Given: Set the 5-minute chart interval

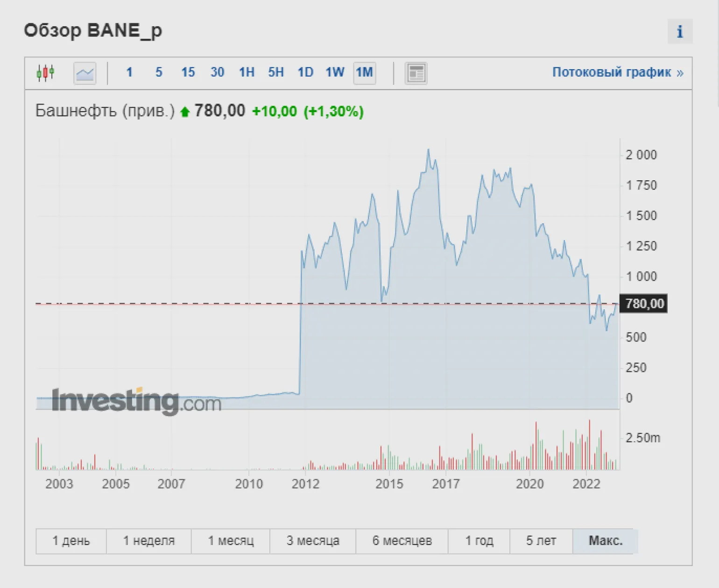Looking at the screenshot, I should pyautogui.click(x=159, y=72).
